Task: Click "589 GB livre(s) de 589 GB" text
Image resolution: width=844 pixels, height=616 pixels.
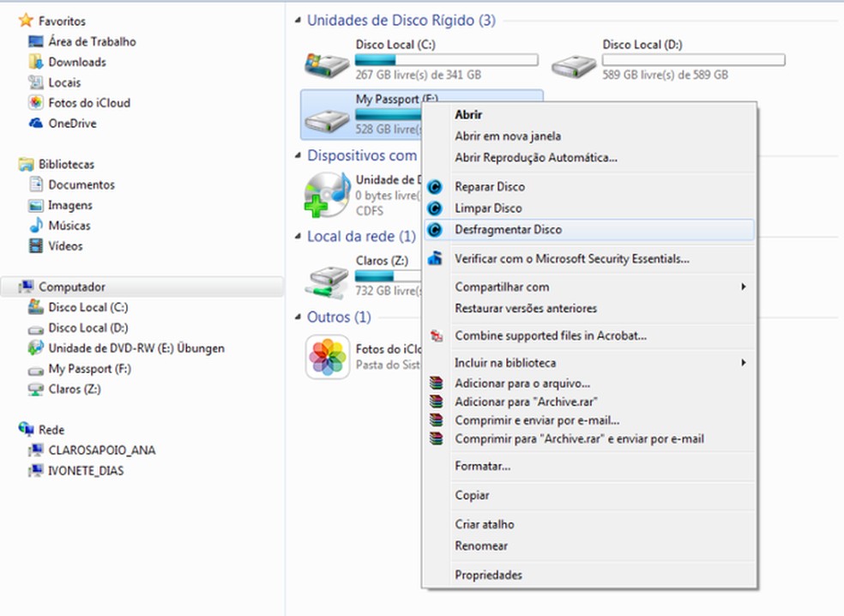Action: [x=666, y=75]
